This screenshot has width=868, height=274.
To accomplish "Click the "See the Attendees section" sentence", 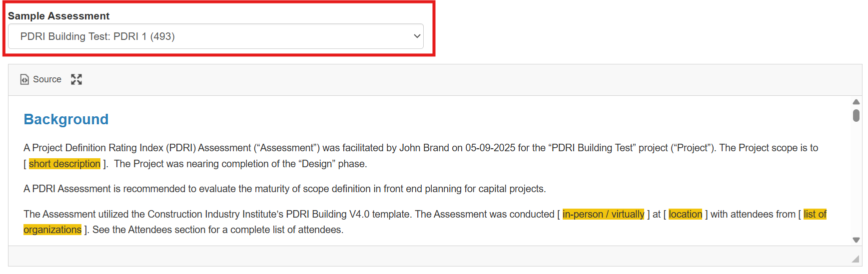I will tap(218, 230).
